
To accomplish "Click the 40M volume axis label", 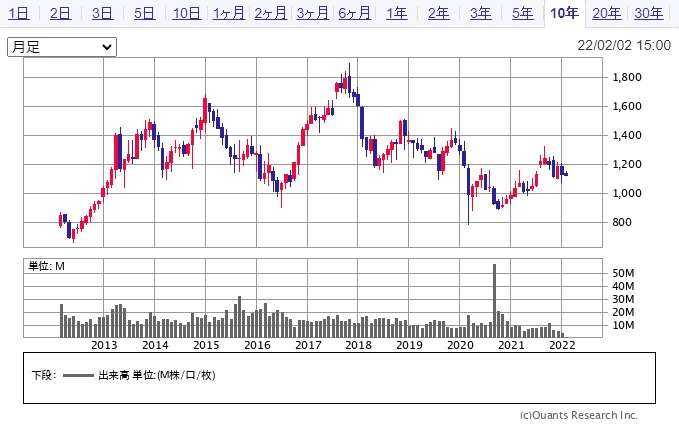I will coord(623,286).
